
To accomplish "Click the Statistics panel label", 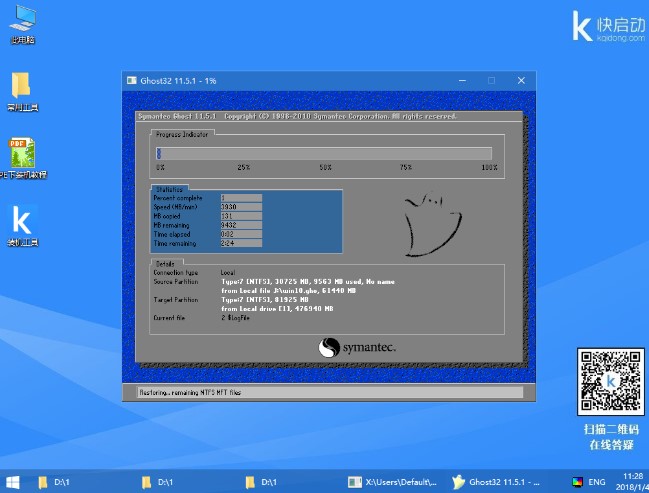I will click(x=169, y=190).
